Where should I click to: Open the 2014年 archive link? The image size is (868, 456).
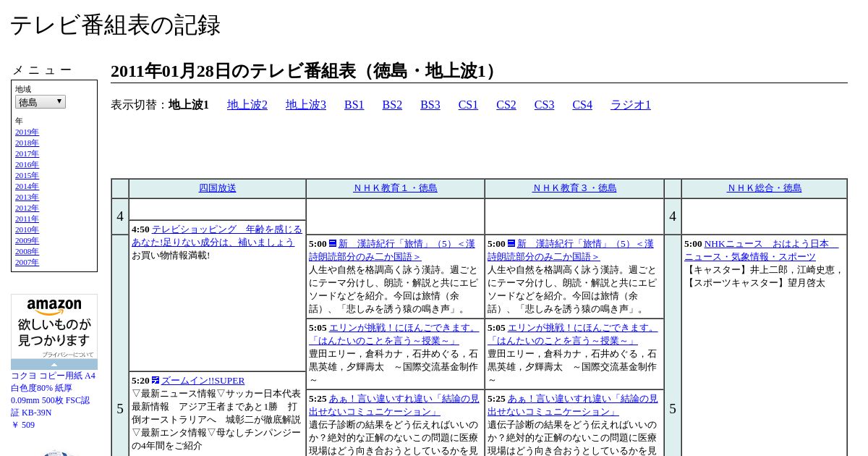point(27,187)
